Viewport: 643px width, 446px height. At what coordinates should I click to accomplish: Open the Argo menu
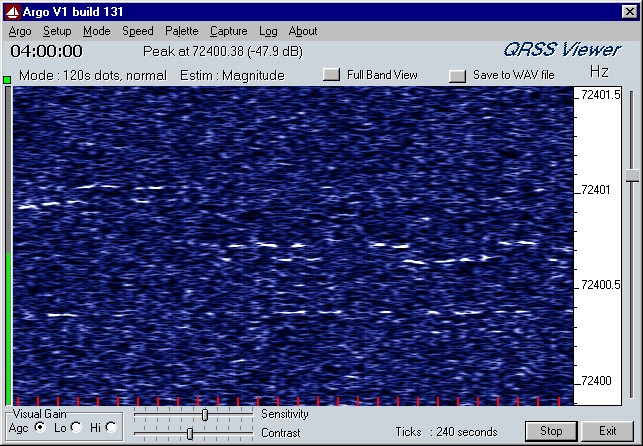click(x=20, y=31)
